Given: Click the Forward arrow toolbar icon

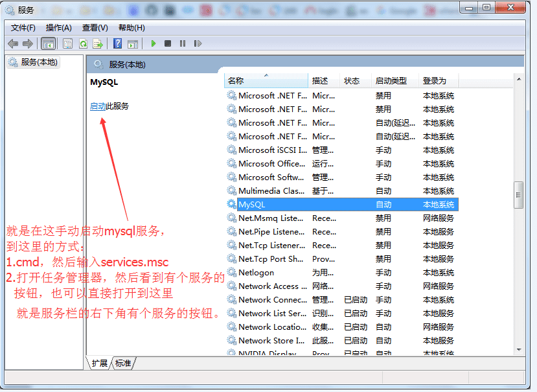Looking at the screenshot, I should pos(28,43).
